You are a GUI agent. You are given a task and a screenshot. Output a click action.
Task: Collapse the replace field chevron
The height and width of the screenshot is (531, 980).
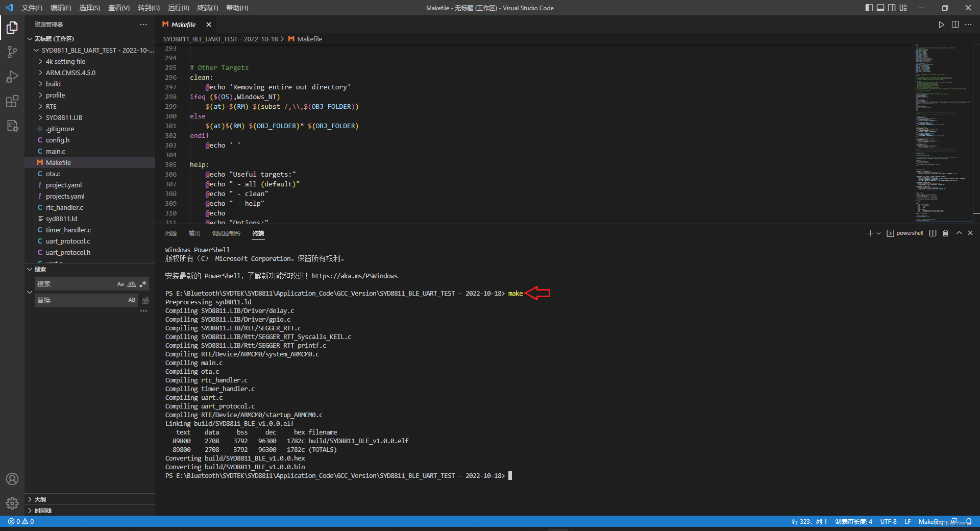(x=29, y=292)
